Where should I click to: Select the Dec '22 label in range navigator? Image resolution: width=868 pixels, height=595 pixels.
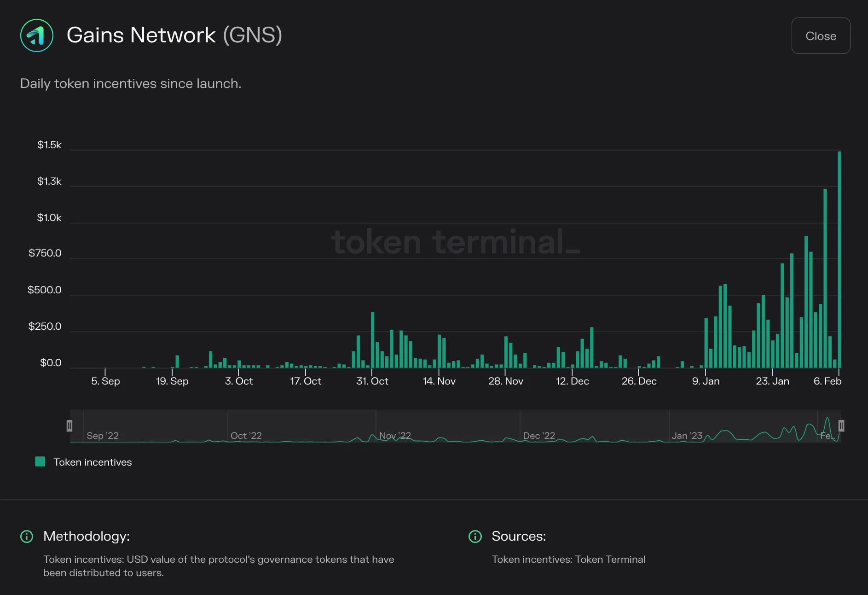click(x=539, y=436)
